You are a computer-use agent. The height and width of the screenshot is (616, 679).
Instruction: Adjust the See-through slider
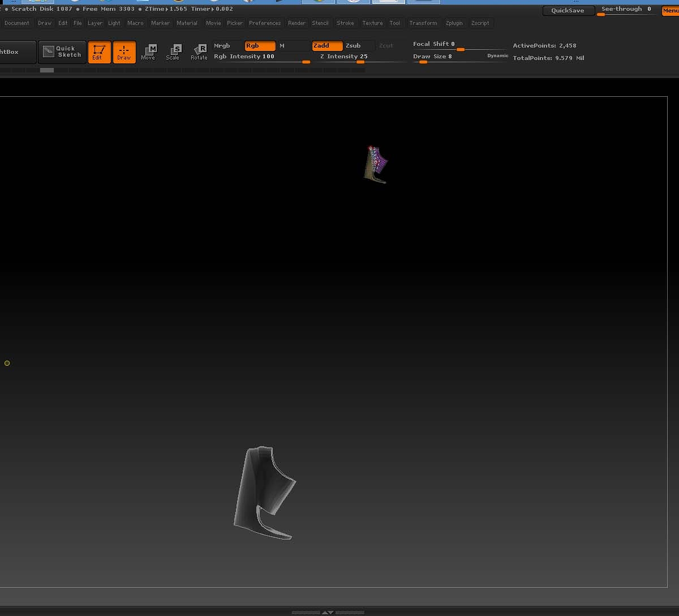tap(627, 10)
